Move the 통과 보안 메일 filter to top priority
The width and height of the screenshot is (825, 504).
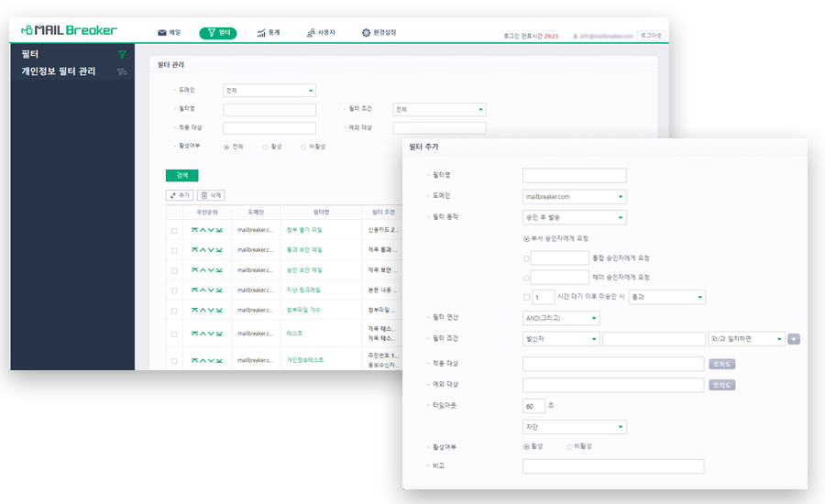click(x=194, y=250)
